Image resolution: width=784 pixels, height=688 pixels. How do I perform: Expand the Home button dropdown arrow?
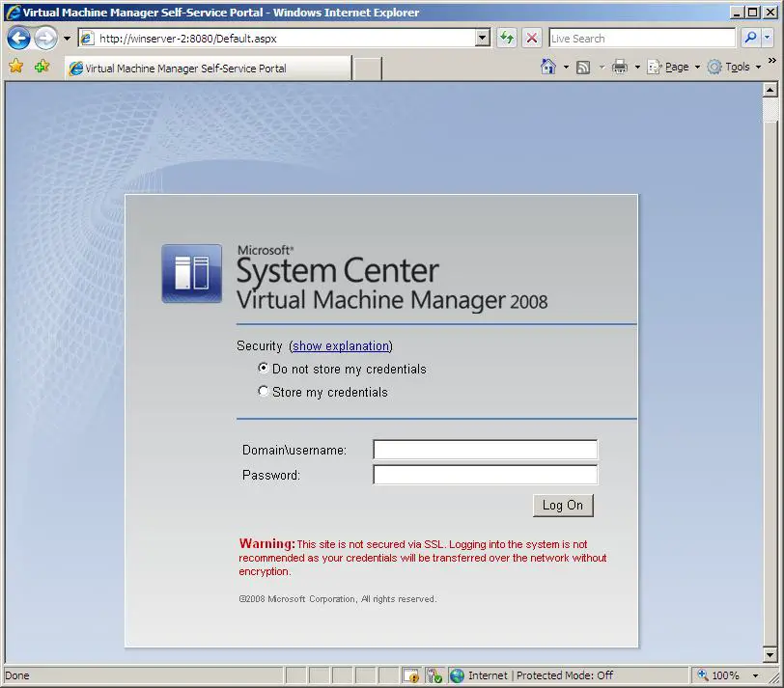pyautogui.click(x=566, y=67)
